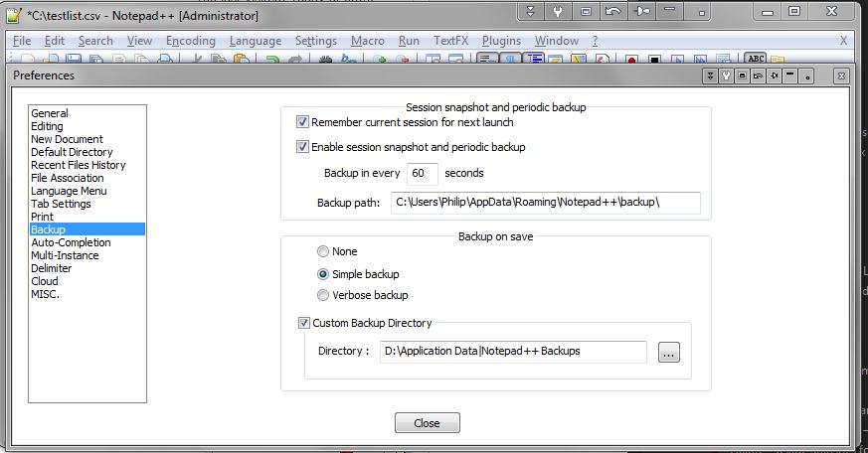Click wrench icon in Preferences title bar
This screenshot has width=868, height=453.
[x=726, y=75]
